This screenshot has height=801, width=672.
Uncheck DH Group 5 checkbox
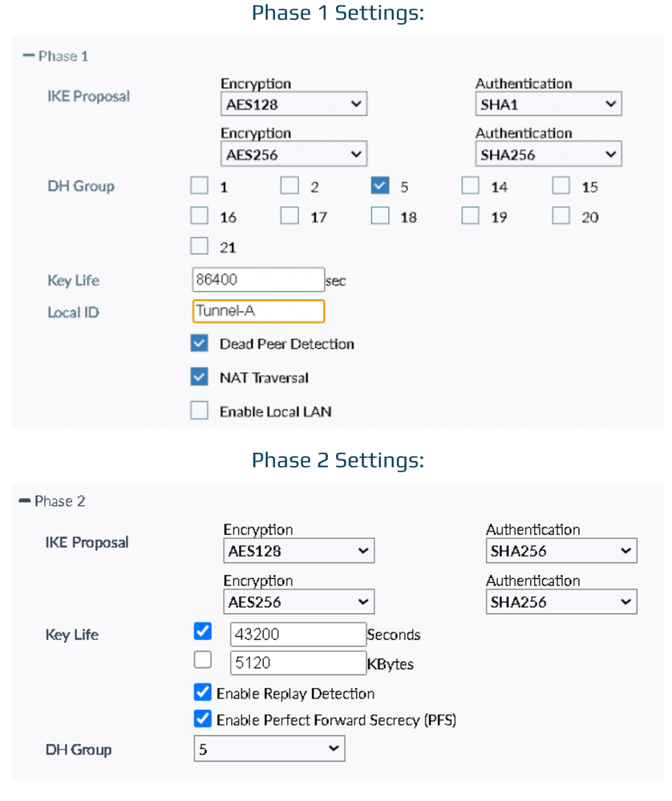point(380,186)
